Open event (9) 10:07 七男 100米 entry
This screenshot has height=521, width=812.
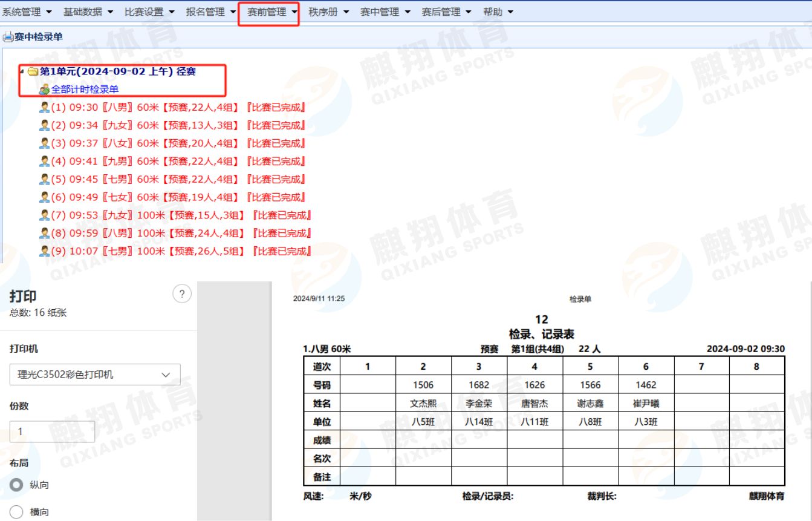[181, 251]
